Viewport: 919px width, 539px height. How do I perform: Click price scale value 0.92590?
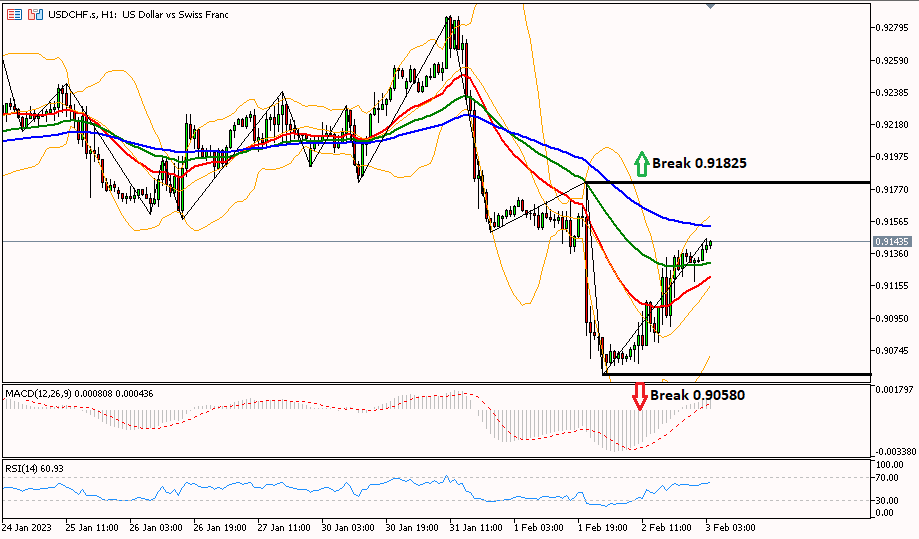coord(892,60)
